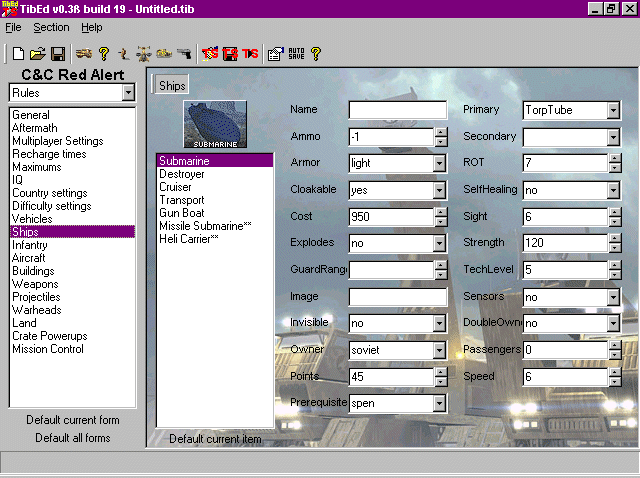Open the Section menu
640x478 pixels.
pos(51,28)
